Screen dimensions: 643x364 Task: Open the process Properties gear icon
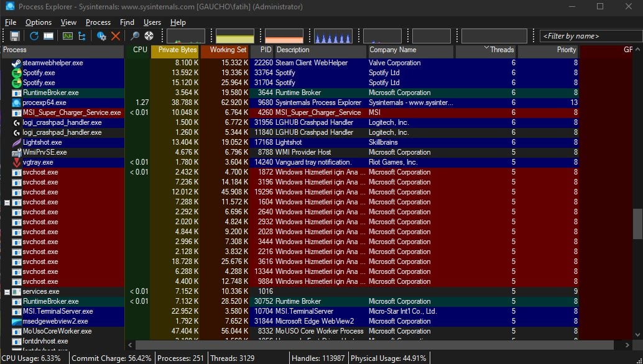pos(101,36)
